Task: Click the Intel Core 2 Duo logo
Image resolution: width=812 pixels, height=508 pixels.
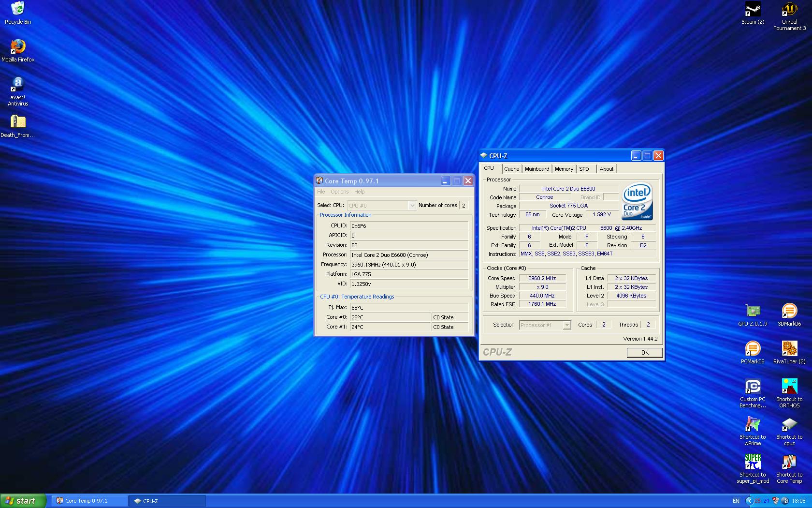Action: pyautogui.click(x=637, y=201)
